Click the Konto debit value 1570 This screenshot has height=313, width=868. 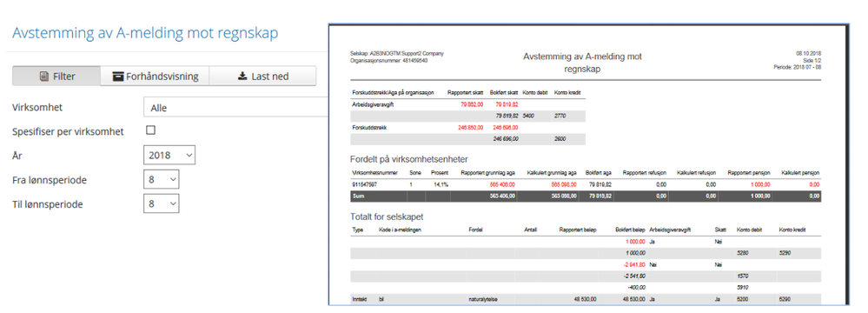(742, 276)
